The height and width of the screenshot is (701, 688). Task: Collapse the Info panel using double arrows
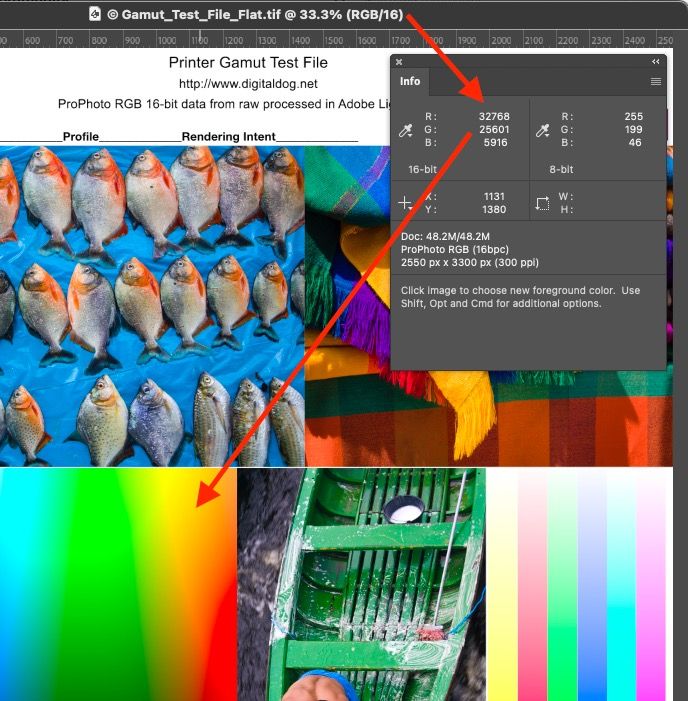655,62
